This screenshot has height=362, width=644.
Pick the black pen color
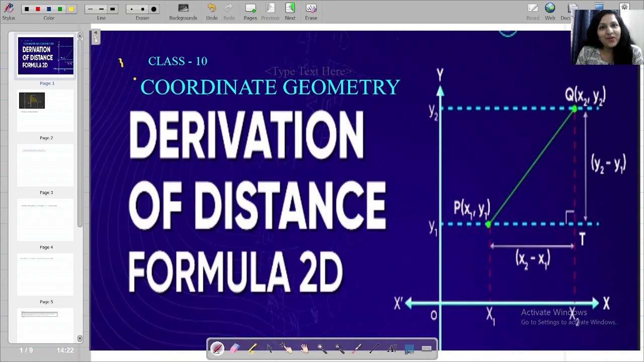tap(27, 9)
